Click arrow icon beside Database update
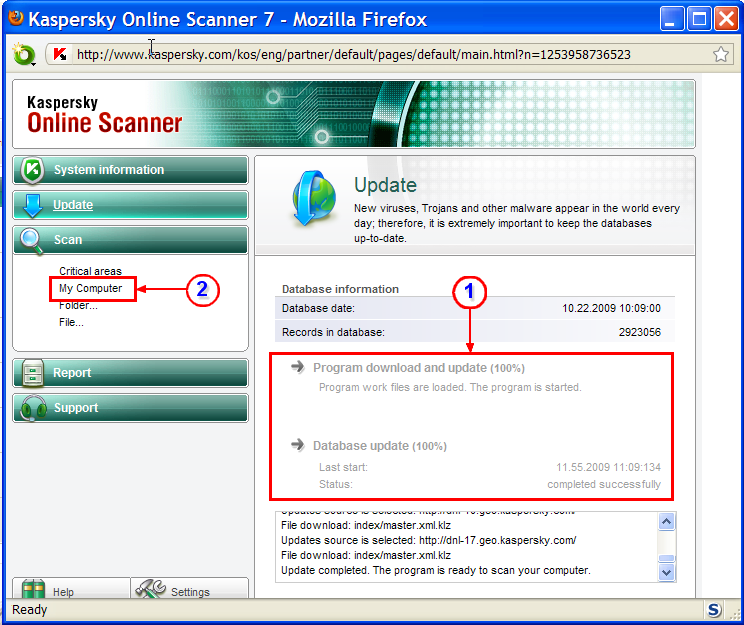 tap(298, 445)
